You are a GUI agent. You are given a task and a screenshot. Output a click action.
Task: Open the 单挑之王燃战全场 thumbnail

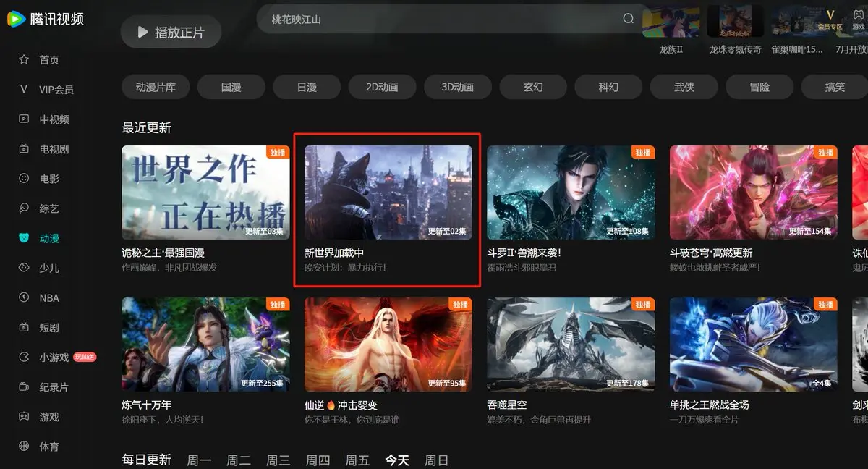pos(754,345)
